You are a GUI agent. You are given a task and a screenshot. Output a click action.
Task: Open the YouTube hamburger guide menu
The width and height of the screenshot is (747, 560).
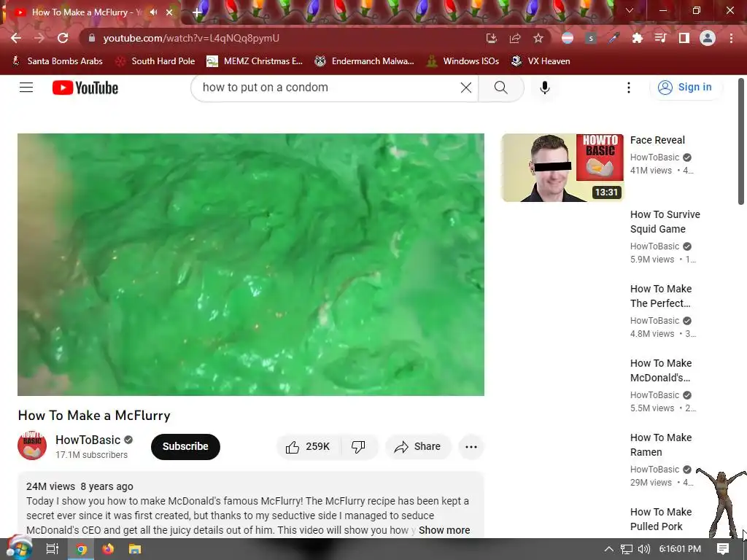pos(26,87)
